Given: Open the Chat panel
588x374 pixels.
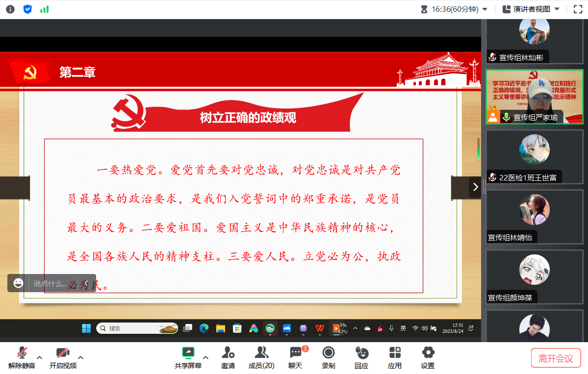Looking at the screenshot, I should 295,357.
